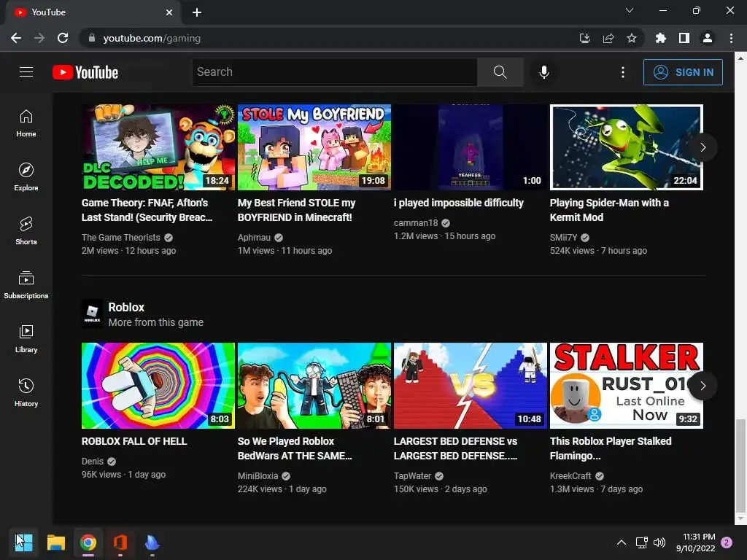The image size is (747, 560).
Task: Play Kermit Spider-Man video thumbnail
Action: [x=627, y=147]
